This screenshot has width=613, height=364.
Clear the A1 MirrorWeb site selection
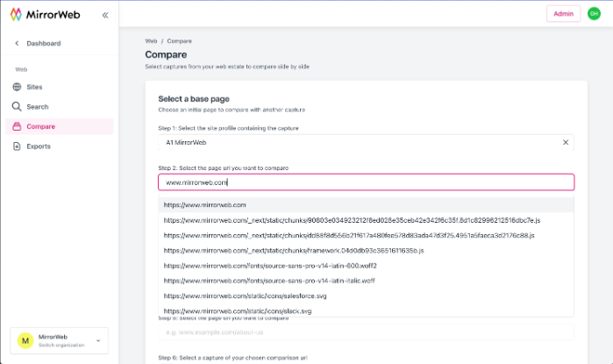tap(566, 142)
